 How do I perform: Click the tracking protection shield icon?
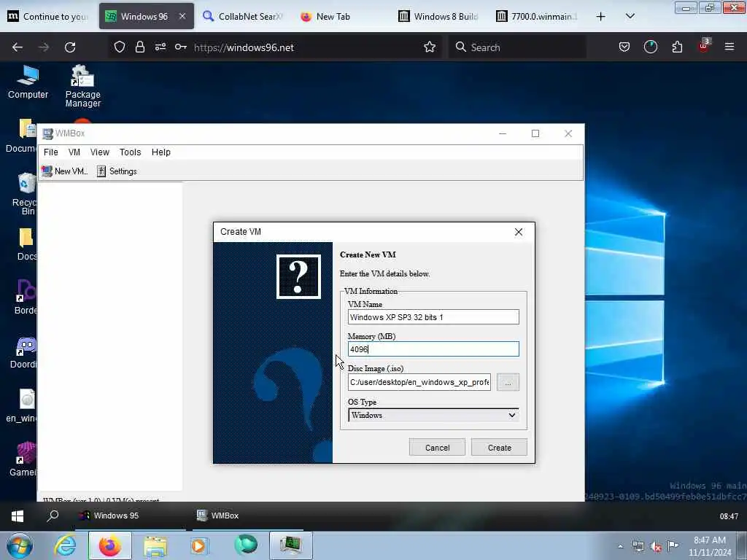120,47
